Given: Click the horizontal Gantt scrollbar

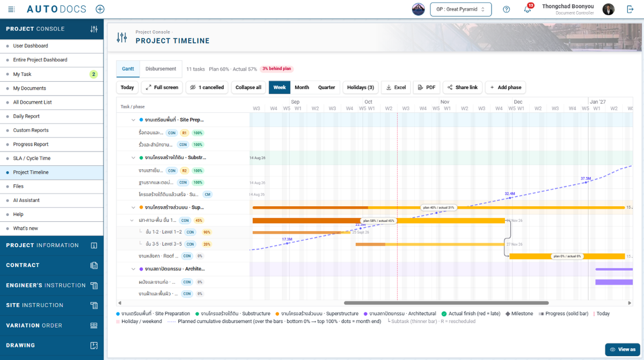Looking at the screenshot, I should (x=446, y=303).
